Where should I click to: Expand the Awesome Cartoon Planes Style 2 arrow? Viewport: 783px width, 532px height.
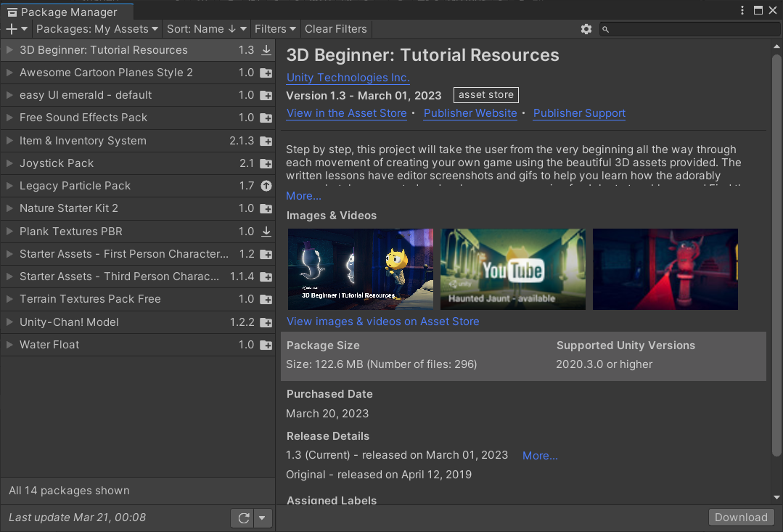pyautogui.click(x=9, y=73)
